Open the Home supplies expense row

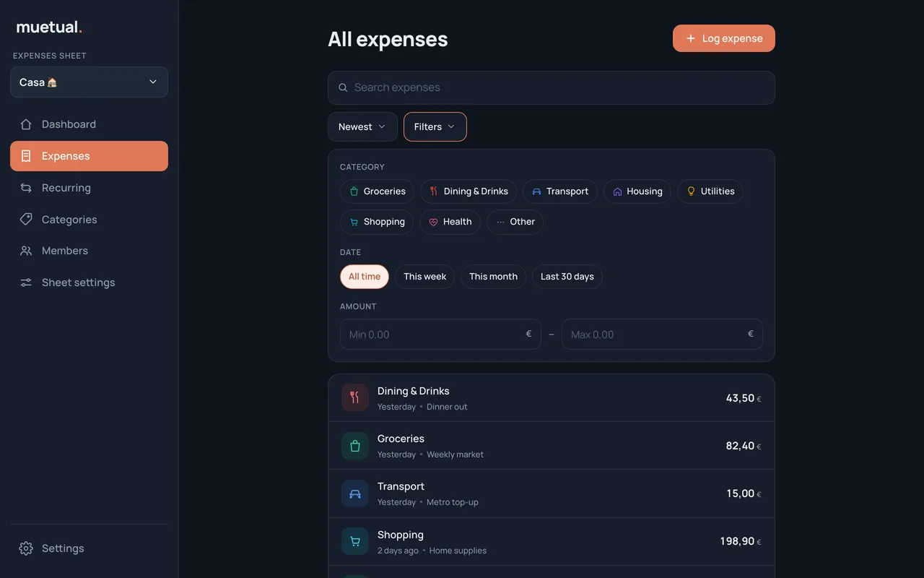pos(552,542)
